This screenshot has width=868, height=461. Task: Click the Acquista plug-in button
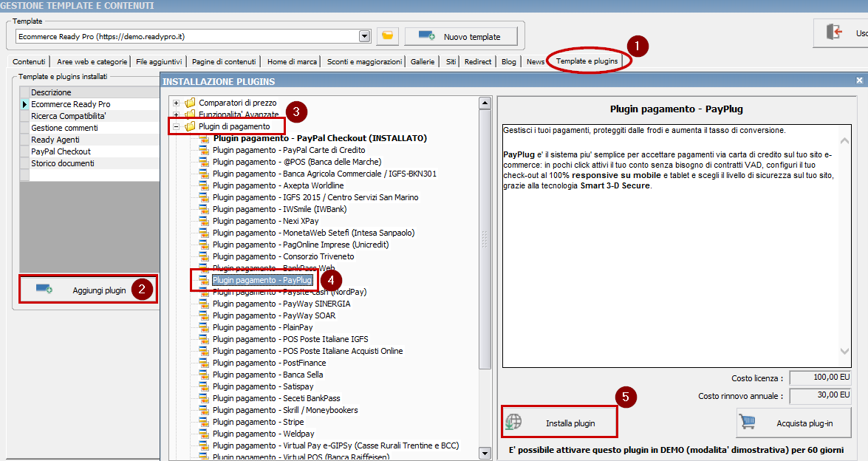pos(794,423)
